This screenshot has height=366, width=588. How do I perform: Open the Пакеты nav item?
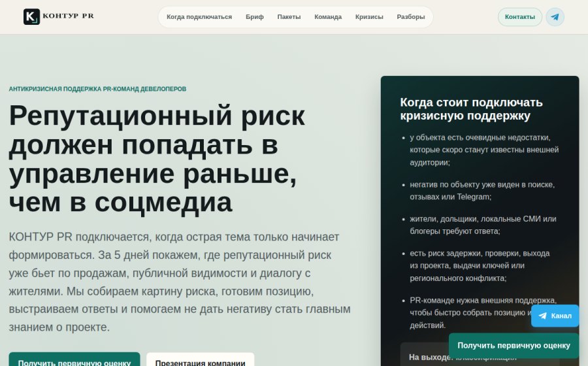[x=289, y=17]
